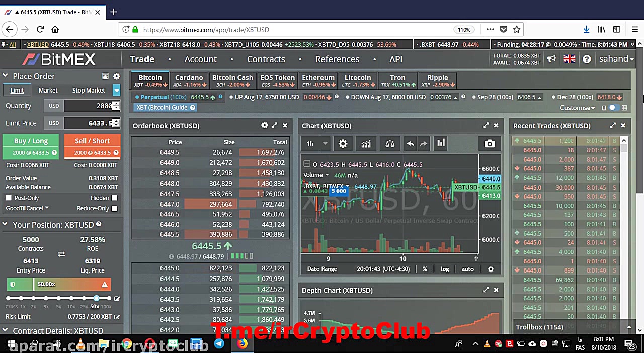This screenshot has width=644, height=362.
Task: Open chart 1h interval dropdown
Action: point(317,144)
